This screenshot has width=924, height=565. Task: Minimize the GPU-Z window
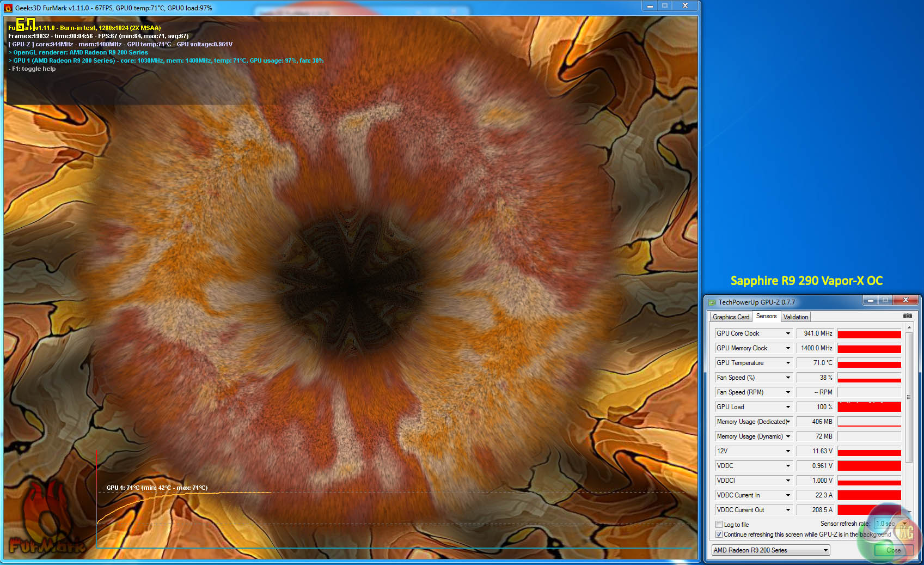tap(870, 300)
